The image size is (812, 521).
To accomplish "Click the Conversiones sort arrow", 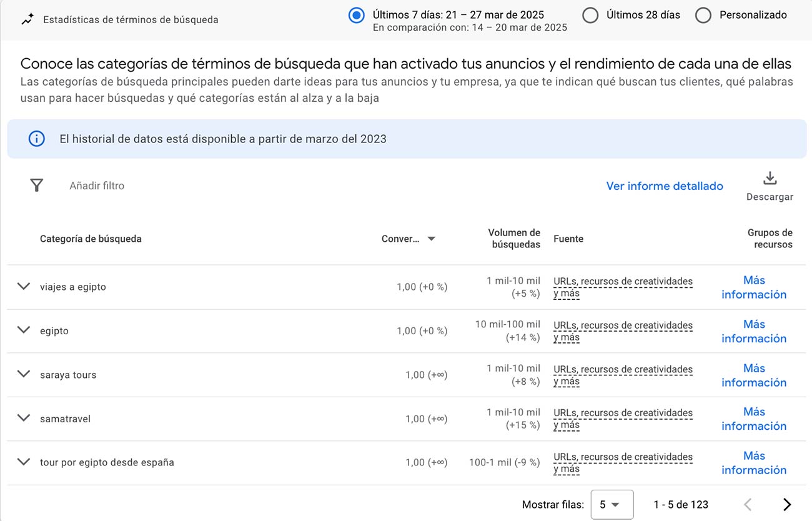I will point(431,239).
